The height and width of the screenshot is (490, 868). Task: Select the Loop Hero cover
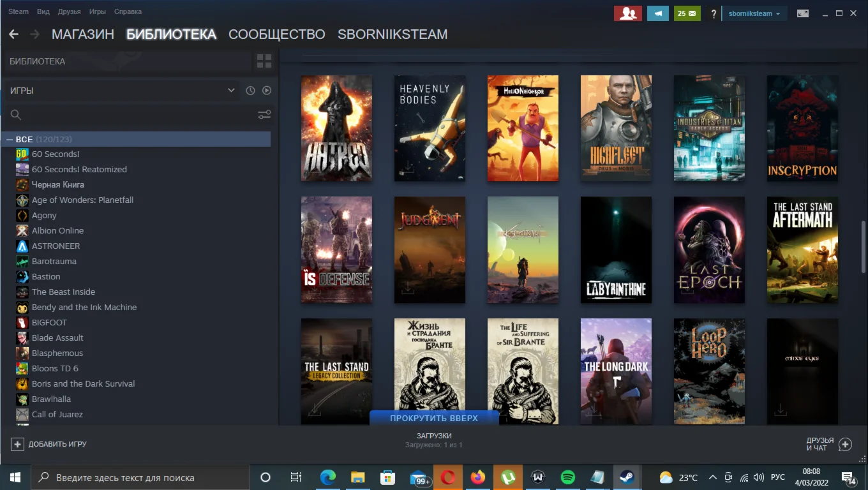coord(709,371)
